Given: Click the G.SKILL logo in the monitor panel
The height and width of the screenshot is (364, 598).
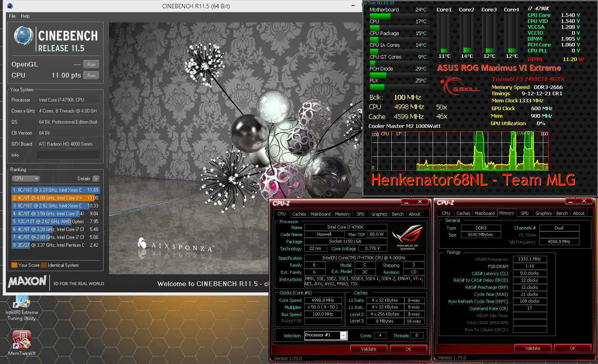Looking at the screenshot, I should click(x=460, y=86).
